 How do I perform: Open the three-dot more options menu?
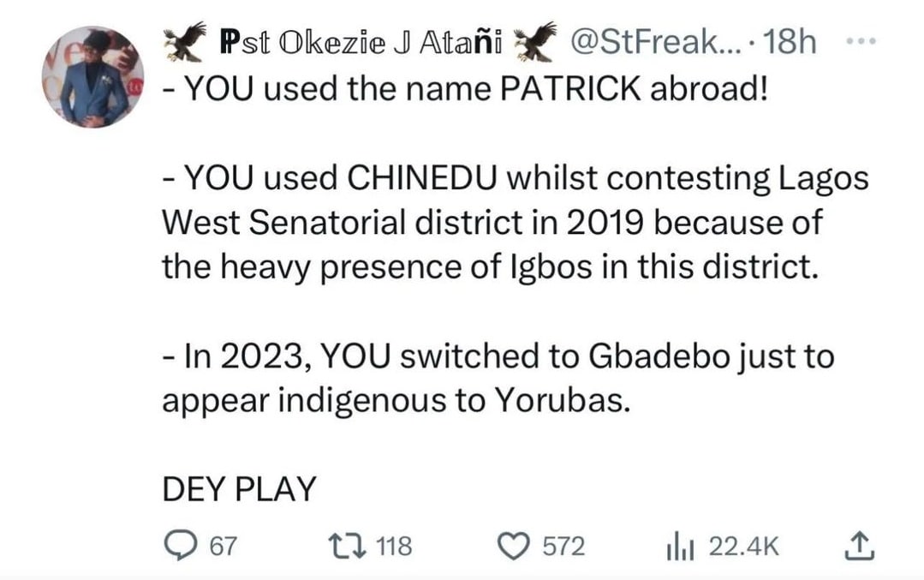(x=866, y=41)
